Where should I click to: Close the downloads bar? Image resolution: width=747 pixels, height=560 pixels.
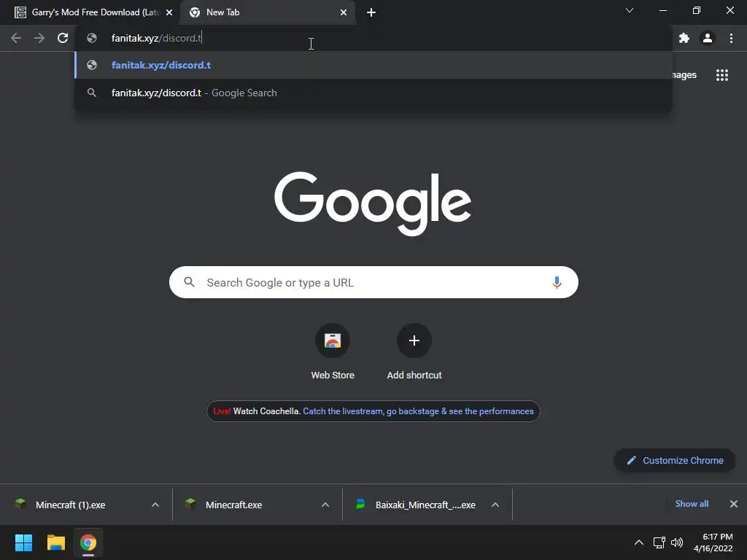[x=734, y=504]
